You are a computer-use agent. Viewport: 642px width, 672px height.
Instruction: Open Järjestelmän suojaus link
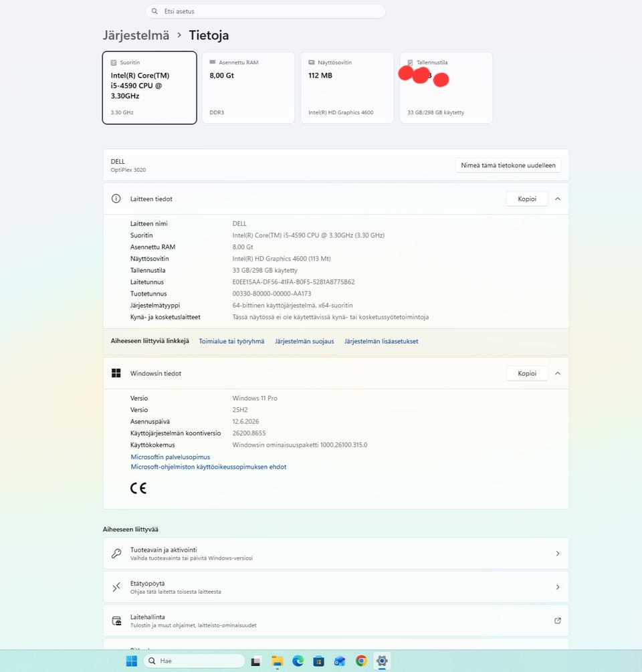[x=304, y=341]
